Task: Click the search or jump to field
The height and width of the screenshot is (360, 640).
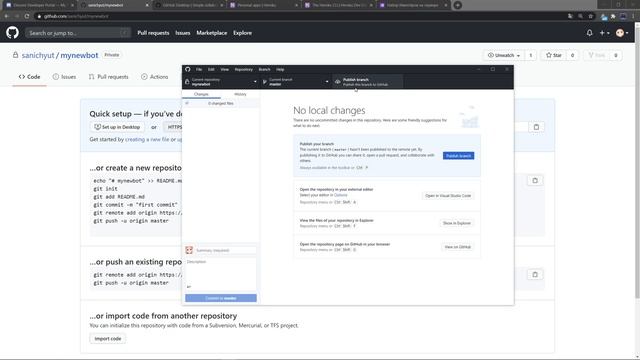Action: click(x=78, y=33)
